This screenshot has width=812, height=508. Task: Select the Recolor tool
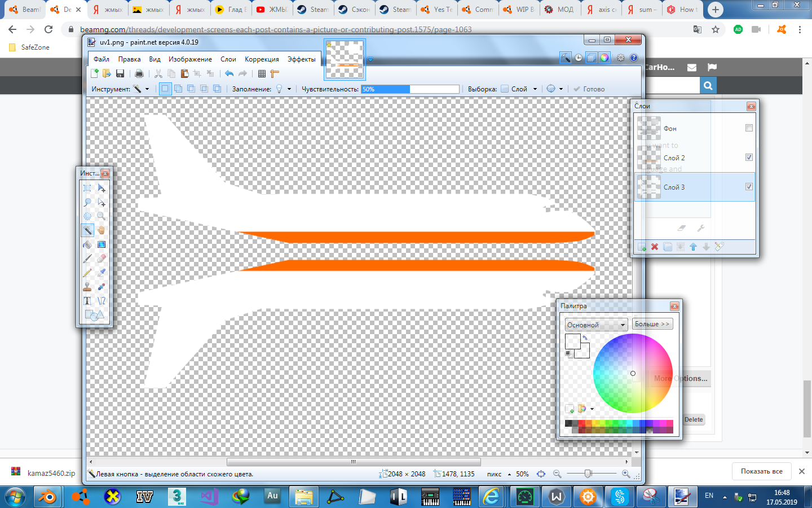(101, 287)
